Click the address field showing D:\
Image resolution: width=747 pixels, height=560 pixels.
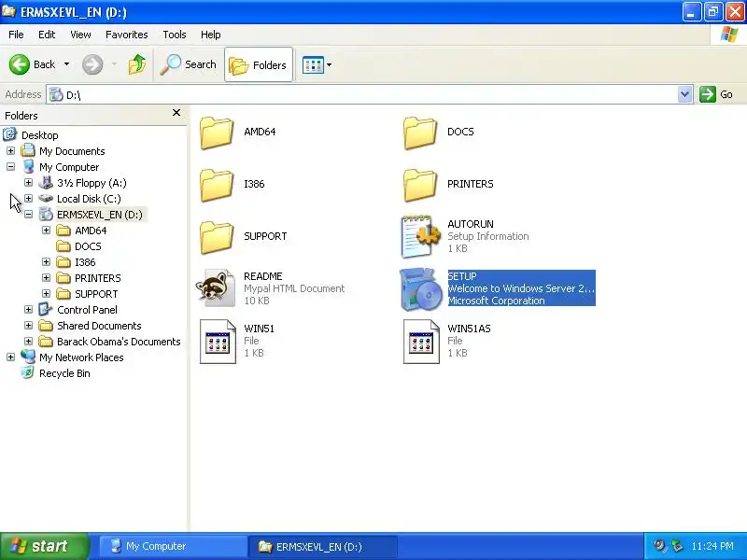(362, 94)
